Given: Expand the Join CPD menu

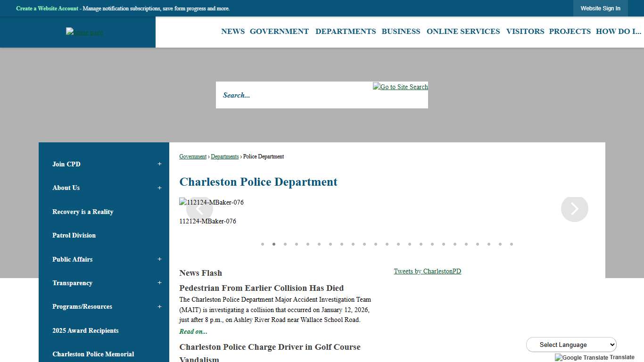Looking at the screenshot, I should (159, 164).
